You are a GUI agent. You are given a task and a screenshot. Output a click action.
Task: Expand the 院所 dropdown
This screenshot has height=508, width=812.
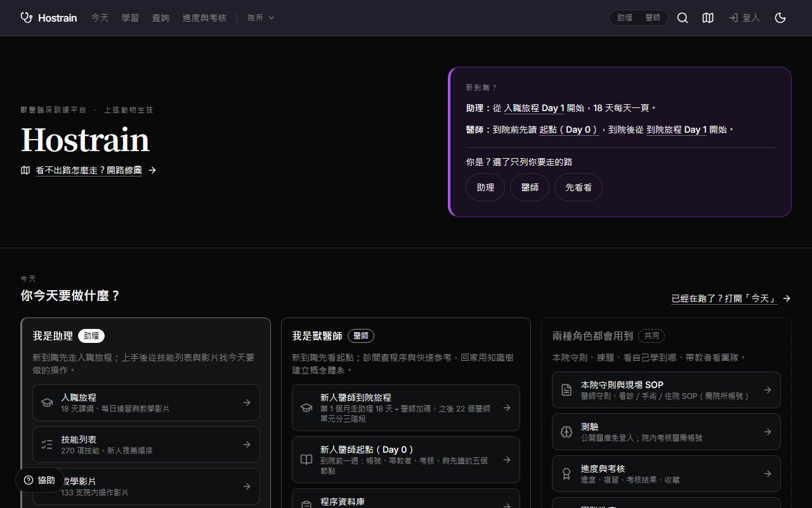(261, 18)
